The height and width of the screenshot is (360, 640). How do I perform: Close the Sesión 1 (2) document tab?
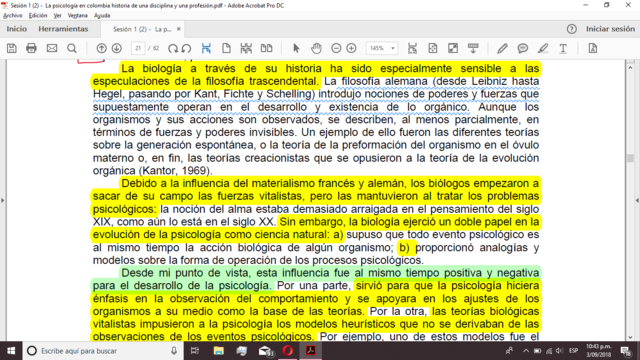click(179, 29)
